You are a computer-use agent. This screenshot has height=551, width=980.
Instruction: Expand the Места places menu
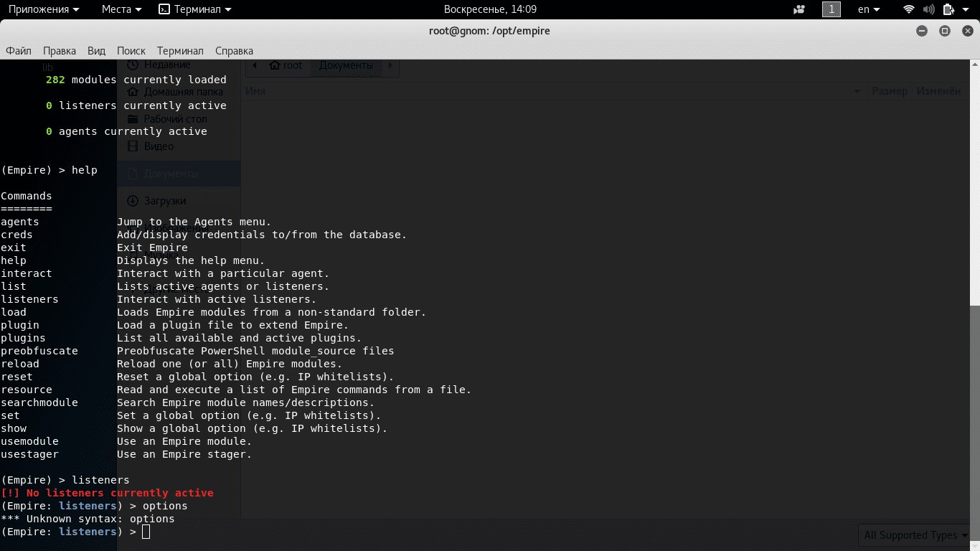tap(121, 9)
